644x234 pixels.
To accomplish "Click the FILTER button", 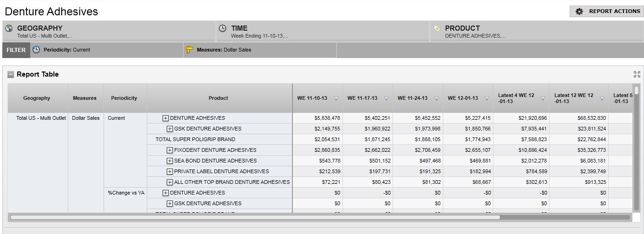I will 16,50.
